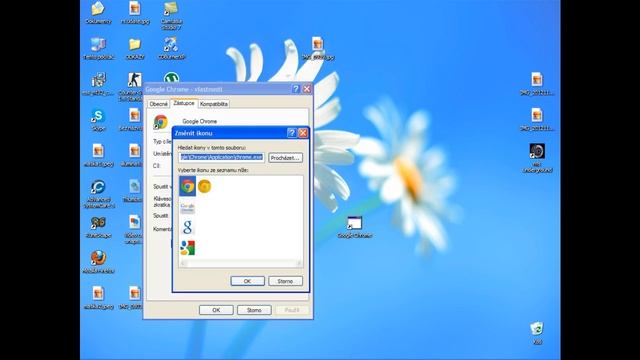Click the Chrome icon in the properties window
Viewport: 640px width, 360px height.
coord(160,122)
